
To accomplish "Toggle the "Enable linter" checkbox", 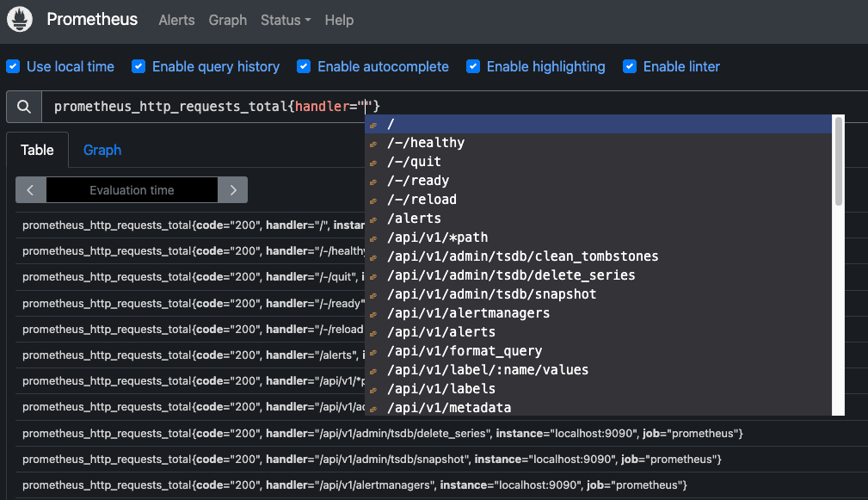I will tap(630, 66).
